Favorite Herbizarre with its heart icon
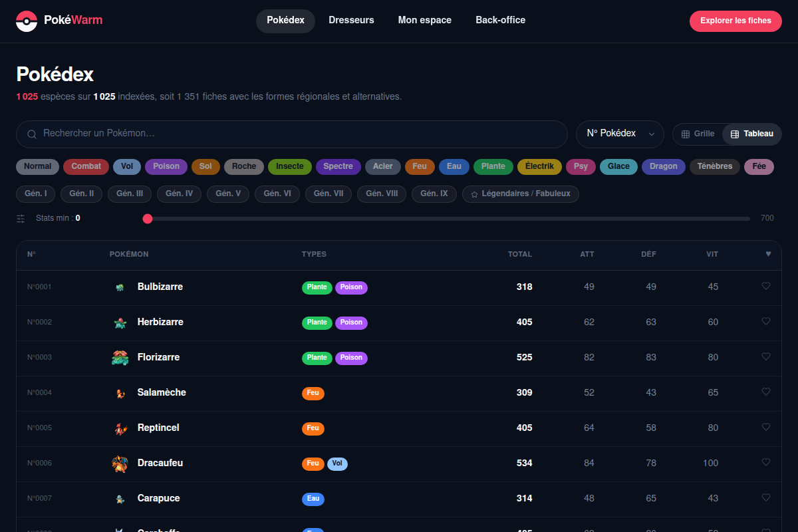This screenshot has width=798, height=532. click(766, 321)
